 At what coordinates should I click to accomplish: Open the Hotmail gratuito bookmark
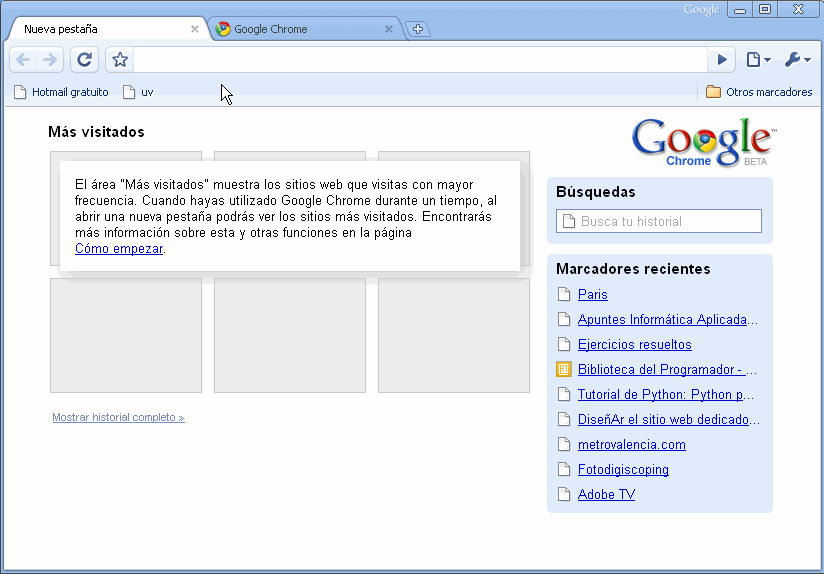click(61, 92)
